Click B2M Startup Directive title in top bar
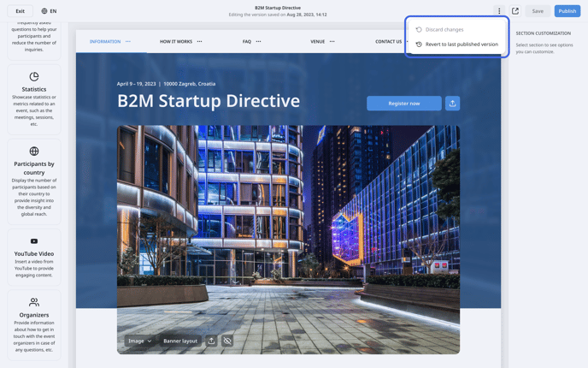Screen dimensions: 588x368 278,8
